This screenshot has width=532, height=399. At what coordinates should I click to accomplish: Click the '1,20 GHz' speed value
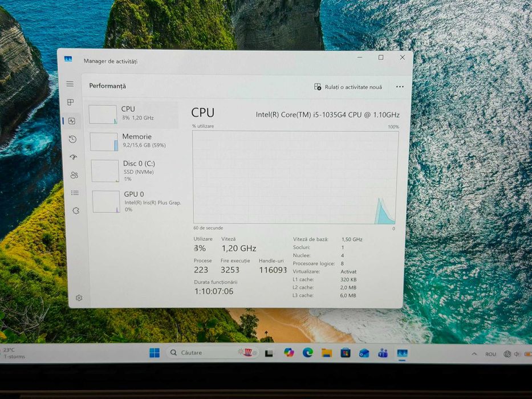(239, 249)
